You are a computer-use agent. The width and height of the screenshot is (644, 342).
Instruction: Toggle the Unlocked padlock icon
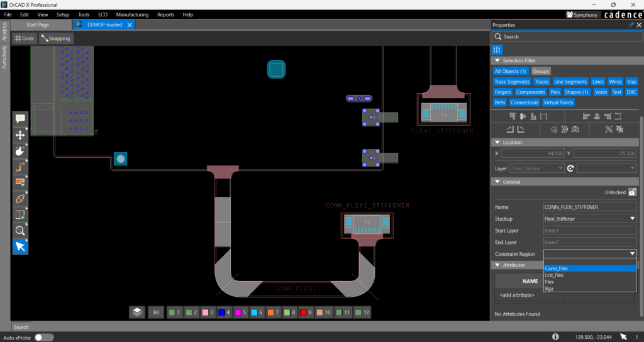coord(632,192)
